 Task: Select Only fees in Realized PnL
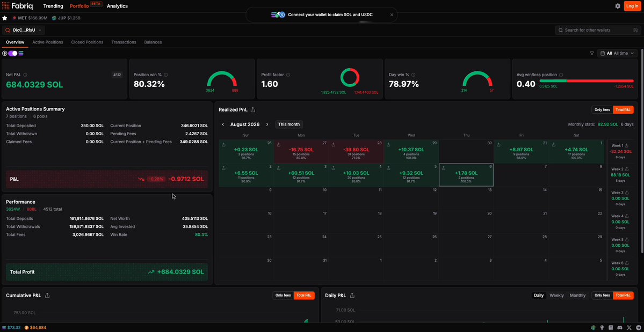click(x=602, y=110)
